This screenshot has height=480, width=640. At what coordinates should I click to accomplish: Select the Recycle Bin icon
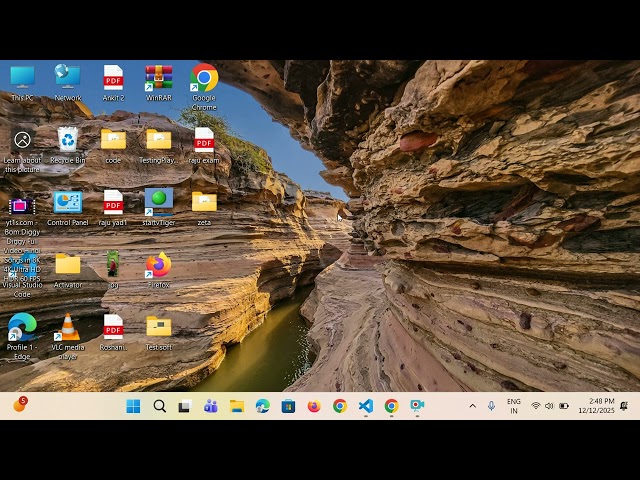[x=68, y=140]
